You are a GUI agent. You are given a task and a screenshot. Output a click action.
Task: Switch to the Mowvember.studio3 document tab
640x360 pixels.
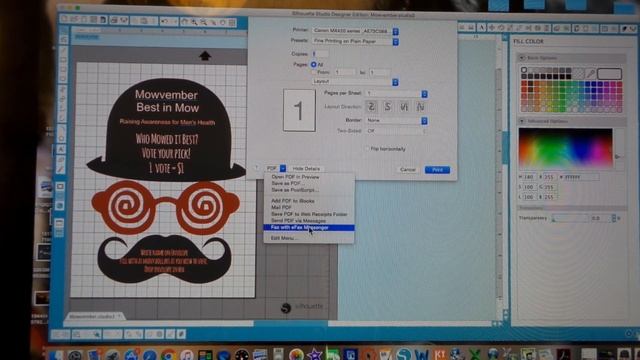95,316
